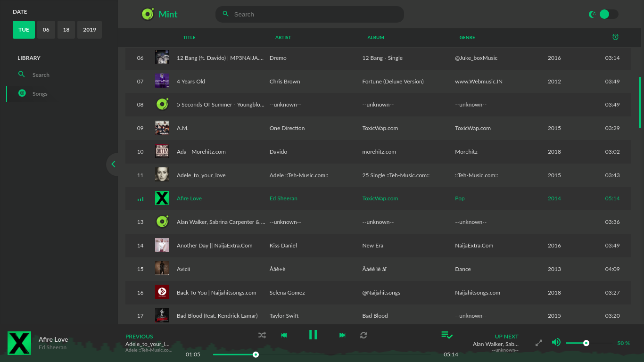Click the song progress slider handle
Viewport: 644px width, 362px height.
point(256,354)
